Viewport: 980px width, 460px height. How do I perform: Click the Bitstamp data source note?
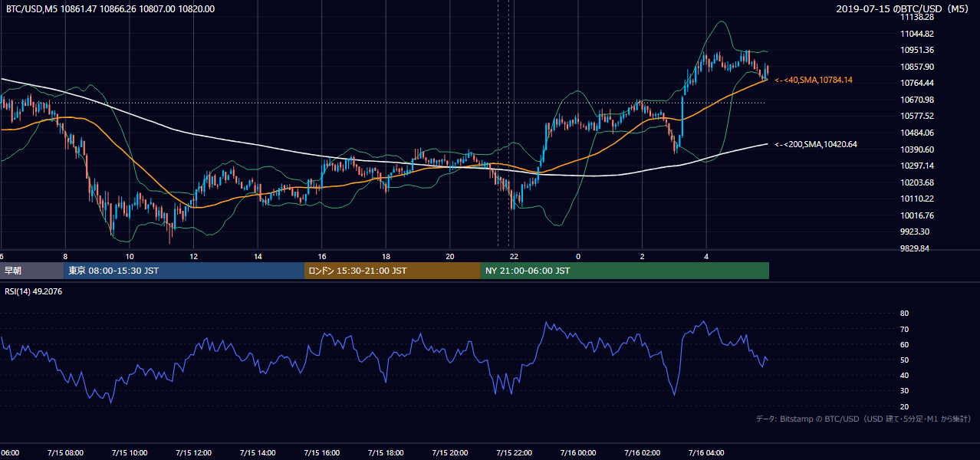coord(863,419)
